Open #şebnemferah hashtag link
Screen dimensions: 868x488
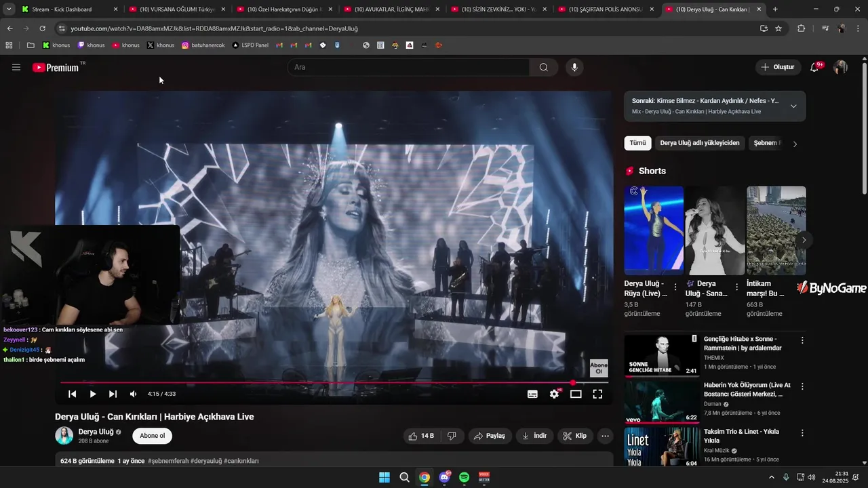(167, 461)
